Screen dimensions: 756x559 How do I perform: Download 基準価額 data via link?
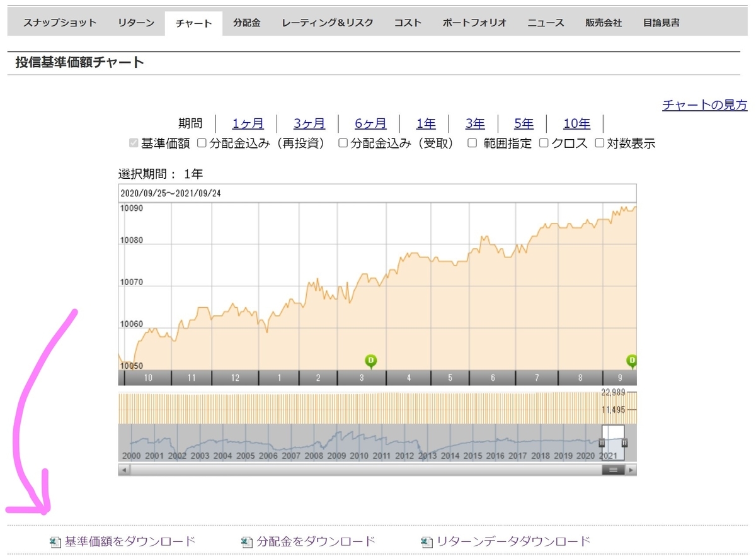click(130, 541)
